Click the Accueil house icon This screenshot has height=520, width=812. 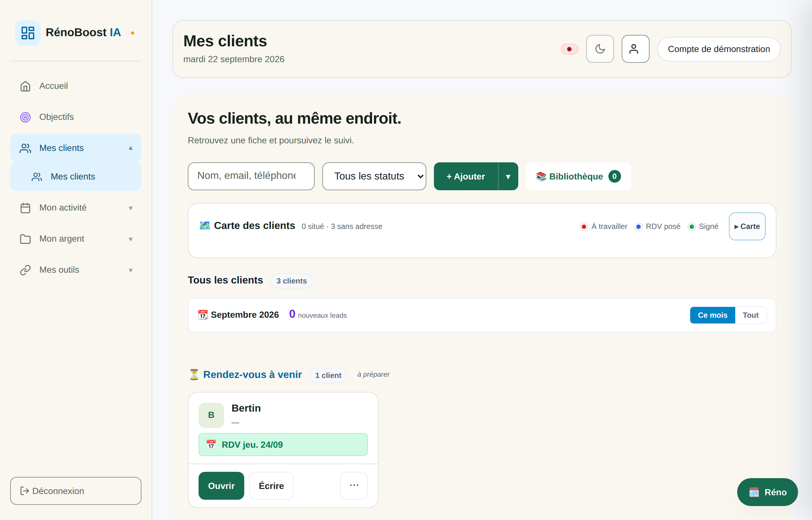coord(25,86)
